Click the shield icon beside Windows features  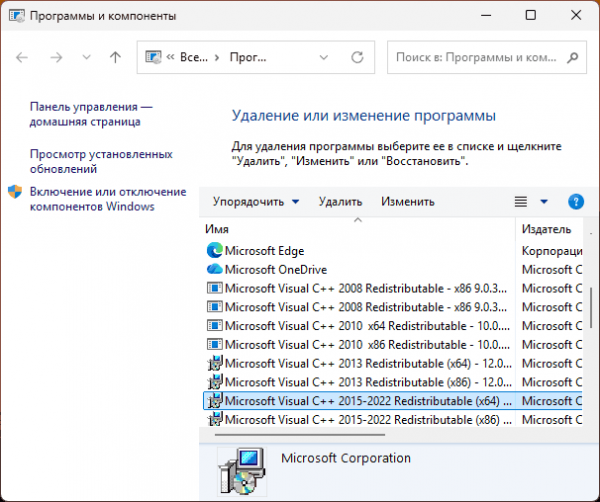click(15, 192)
